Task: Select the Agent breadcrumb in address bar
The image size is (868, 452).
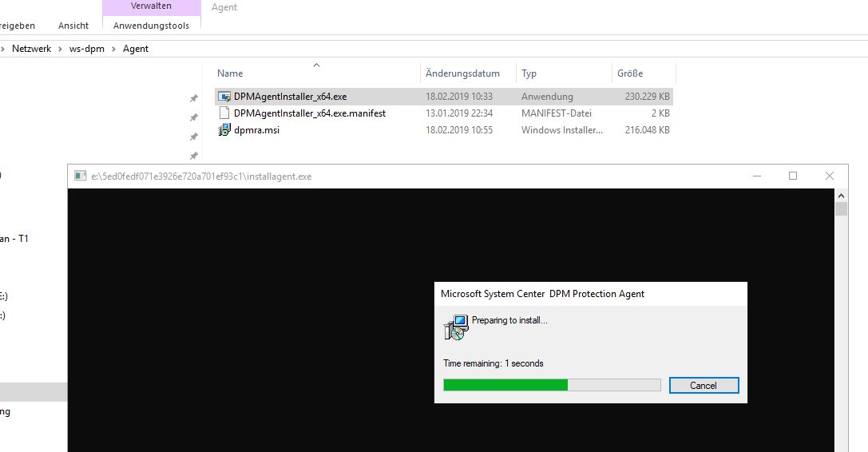Action: coord(136,49)
